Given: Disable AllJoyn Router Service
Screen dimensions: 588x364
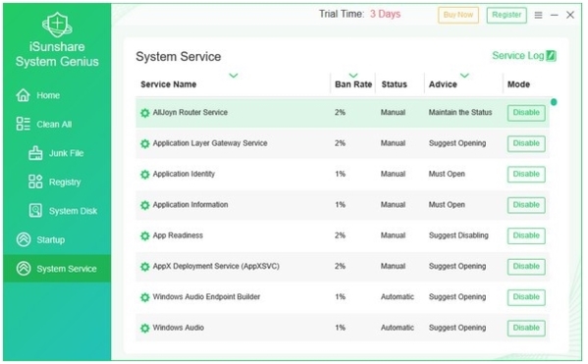Looking at the screenshot, I should point(526,113).
